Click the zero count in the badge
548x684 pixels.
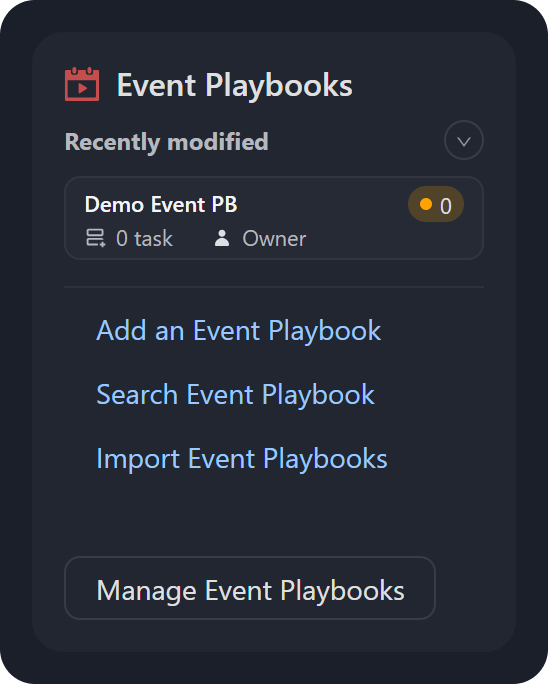pos(445,206)
